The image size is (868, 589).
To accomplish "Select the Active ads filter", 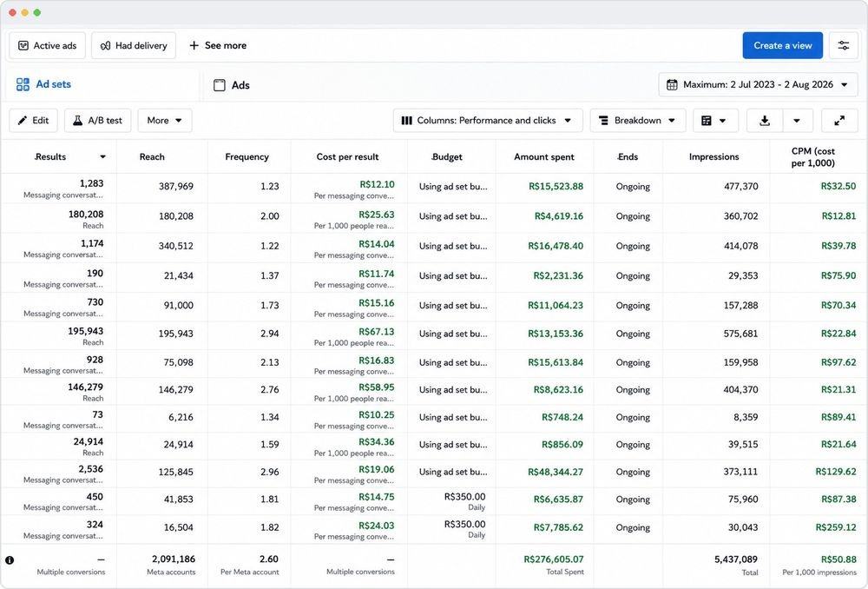I will pyautogui.click(x=47, y=45).
